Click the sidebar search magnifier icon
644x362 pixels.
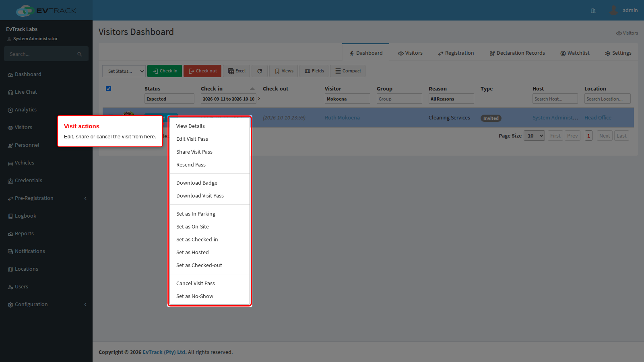pyautogui.click(x=80, y=54)
